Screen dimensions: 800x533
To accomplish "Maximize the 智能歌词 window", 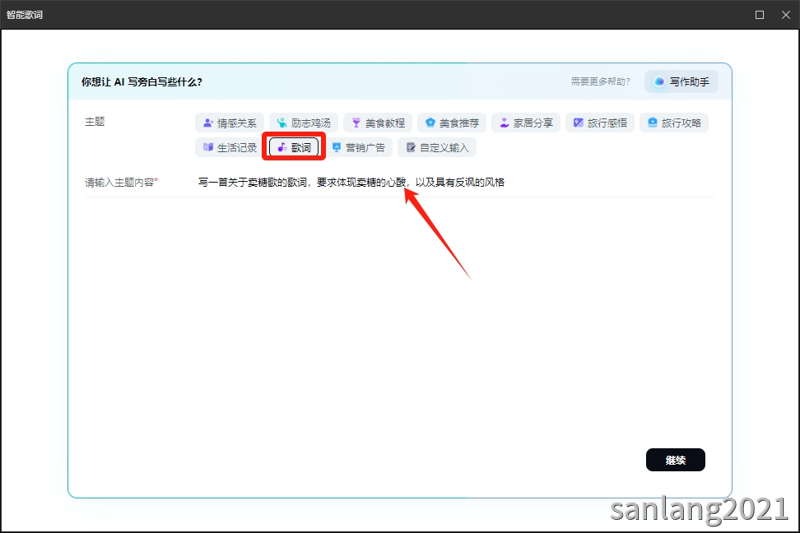I will [760, 15].
